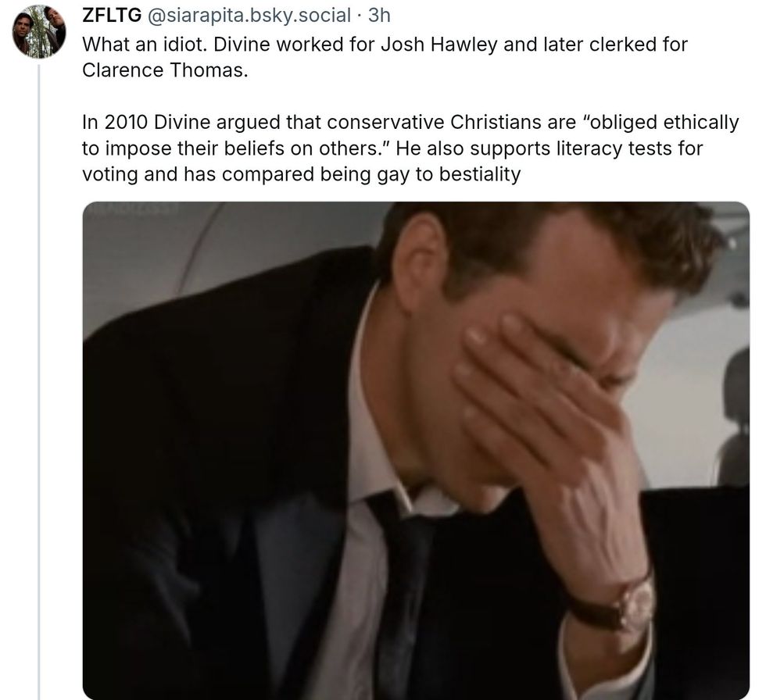Select the 'Clarence Thomas' text in post
Screen dimensions: 766x700
(163, 70)
